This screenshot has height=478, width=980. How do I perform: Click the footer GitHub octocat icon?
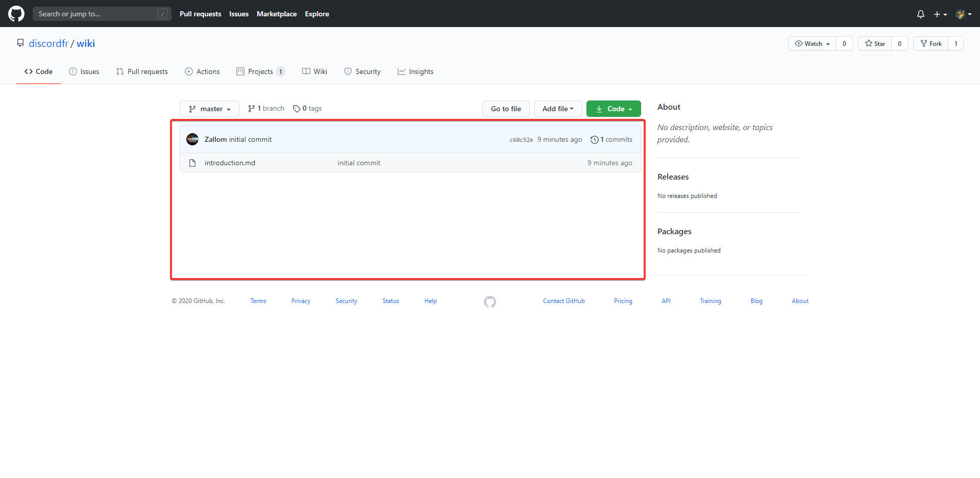click(x=490, y=302)
